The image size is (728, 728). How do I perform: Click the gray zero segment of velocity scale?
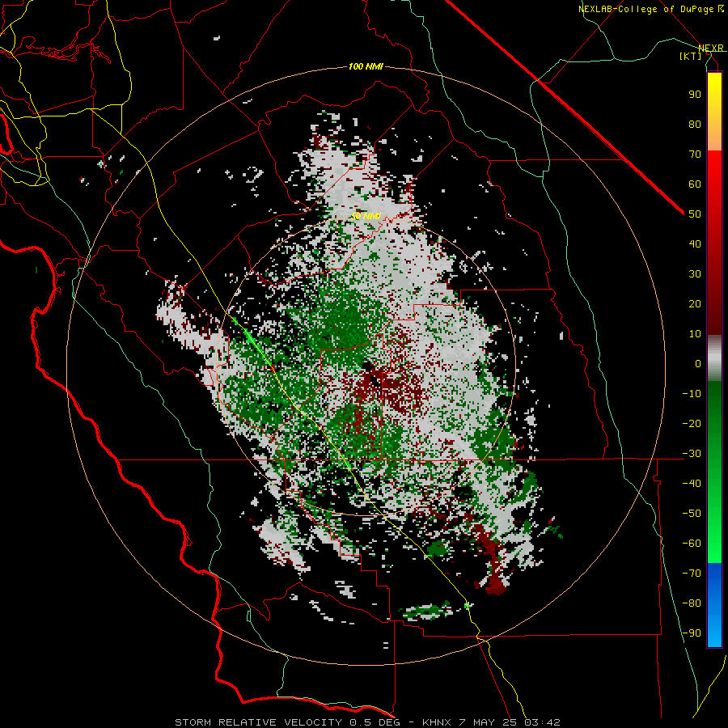[x=714, y=358]
